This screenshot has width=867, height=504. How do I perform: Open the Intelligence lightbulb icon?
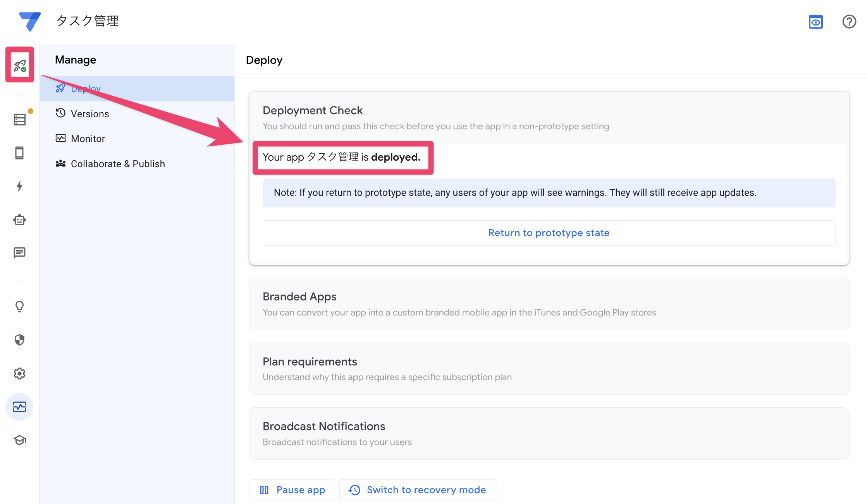[x=19, y=307]
